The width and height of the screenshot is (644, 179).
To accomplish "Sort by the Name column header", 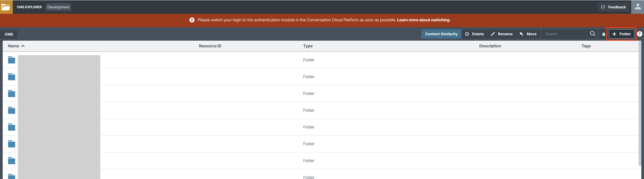I will click(16, 46).
